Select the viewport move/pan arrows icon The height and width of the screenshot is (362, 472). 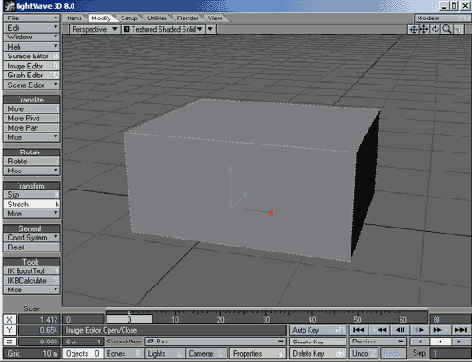click(424, 30)
